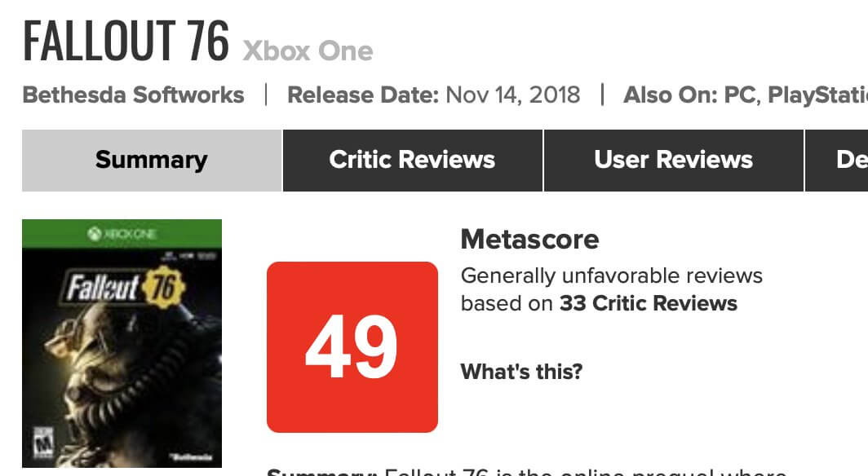Click the red Metascore 49 box
Screen dimensions: 868x476
(352, 346)
